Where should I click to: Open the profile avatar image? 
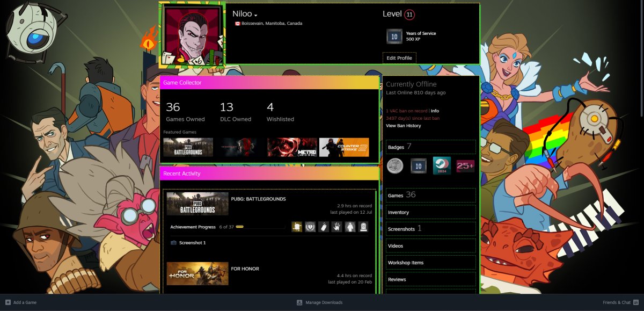click(193, 34)
